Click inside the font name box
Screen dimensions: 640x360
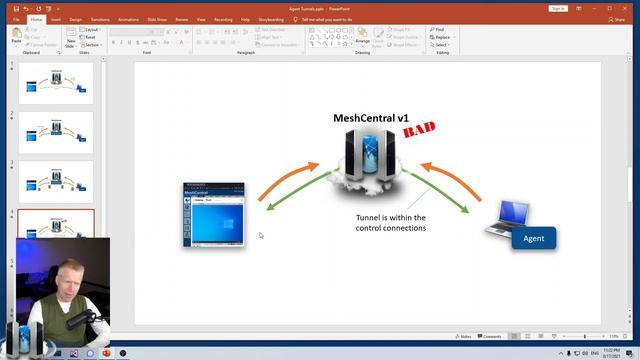(x=131, y=32)
